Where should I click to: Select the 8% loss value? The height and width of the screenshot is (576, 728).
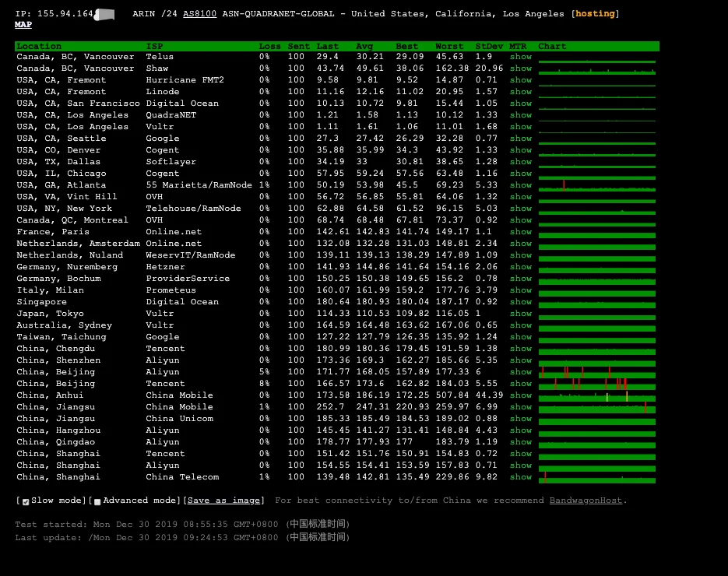click(x=264, y=384)
